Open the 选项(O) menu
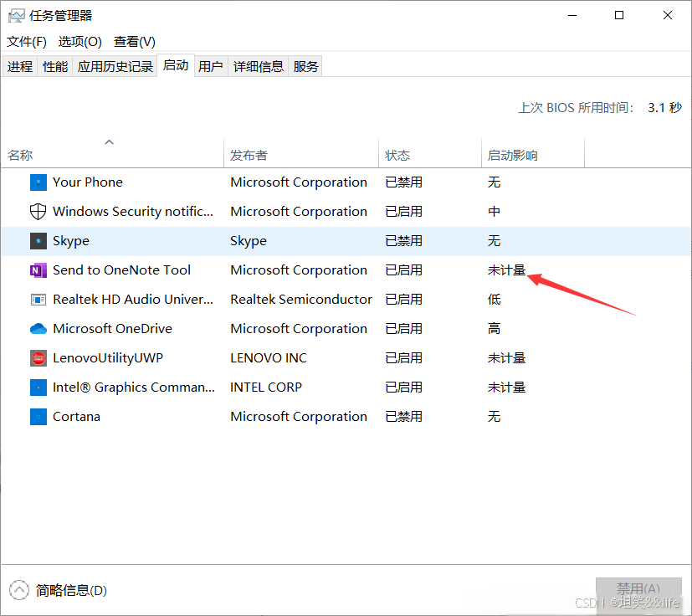The image size is (692, 616). coord(79,42)
